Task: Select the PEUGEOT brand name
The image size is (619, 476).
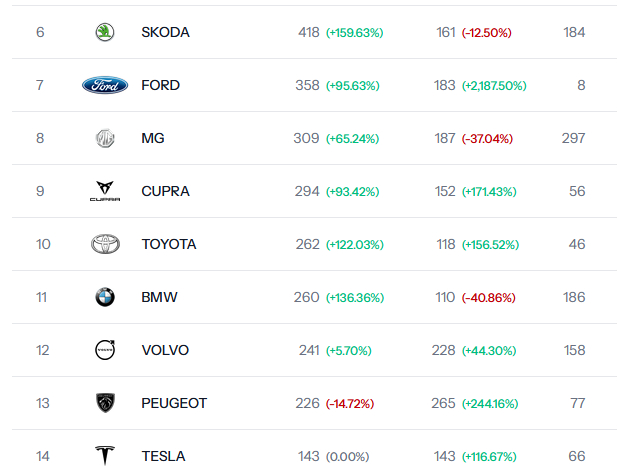Action: [x=174, y=403]
